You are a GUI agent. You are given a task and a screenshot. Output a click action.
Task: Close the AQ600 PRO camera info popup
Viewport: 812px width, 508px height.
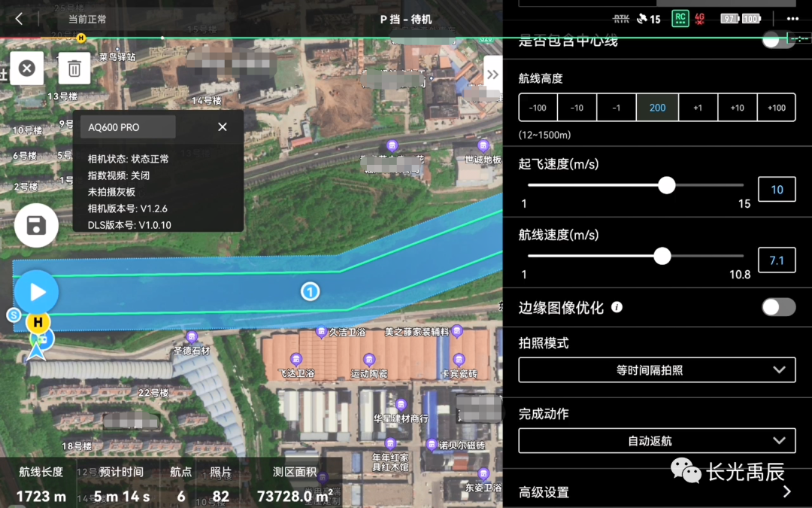(x=222, y=127)
